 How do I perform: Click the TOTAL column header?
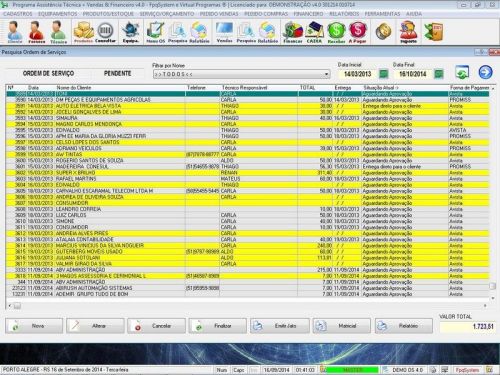pos(307,88)
